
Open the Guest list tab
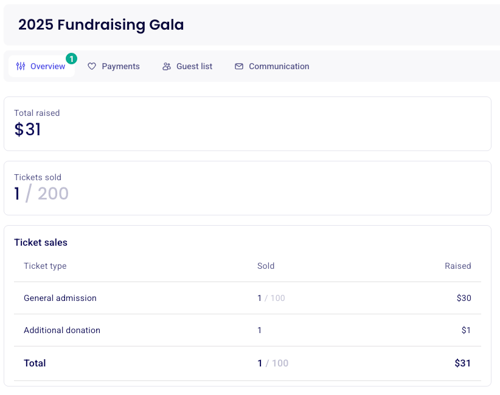pos(187,66)
